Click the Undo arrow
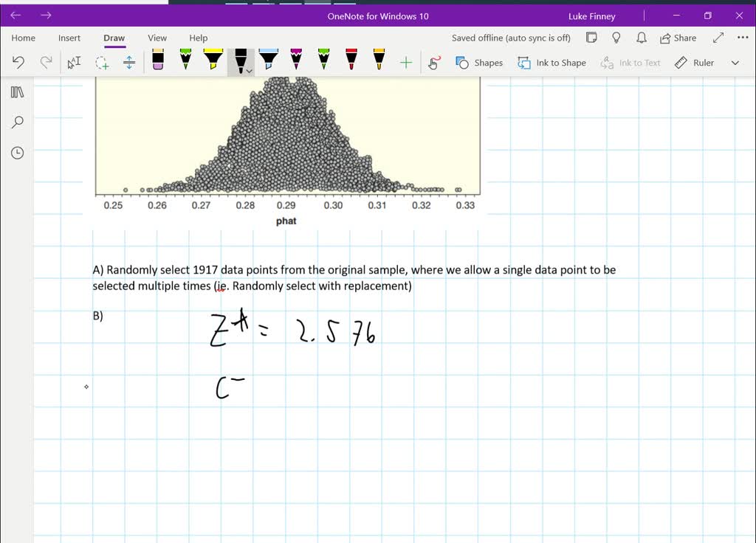The image size is (756, 543). (x=19, y=63)
